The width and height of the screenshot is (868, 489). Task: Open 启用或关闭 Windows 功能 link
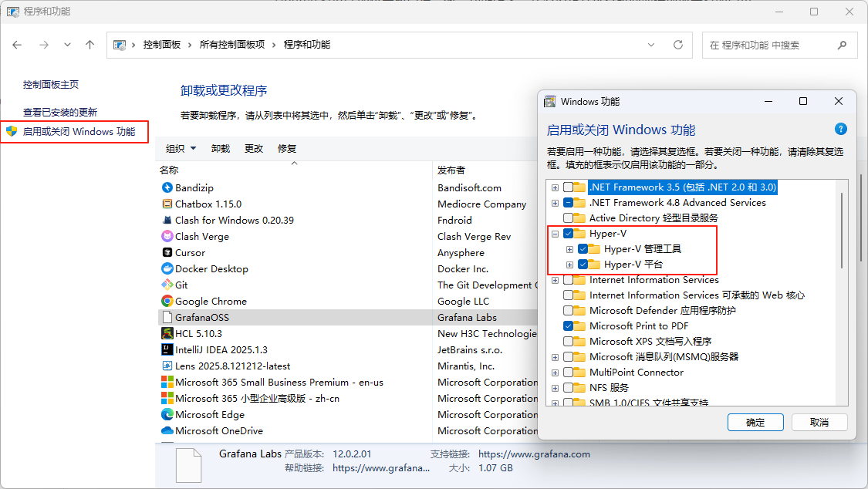(79, 132)
